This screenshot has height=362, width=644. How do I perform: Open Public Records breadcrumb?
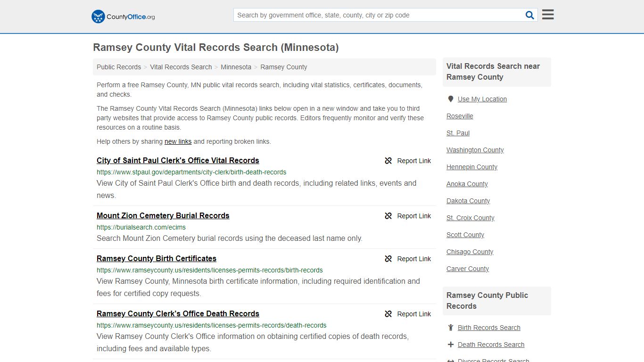coord(119,67)
